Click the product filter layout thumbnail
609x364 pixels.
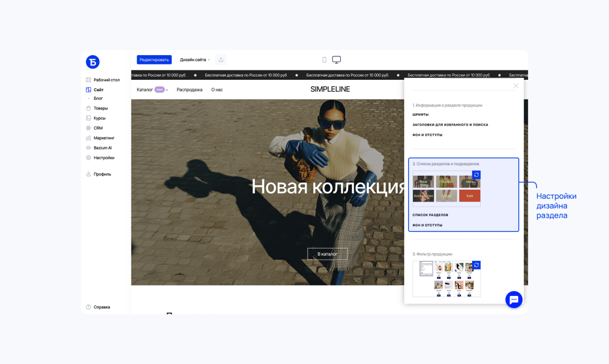[x=446, y=279]
